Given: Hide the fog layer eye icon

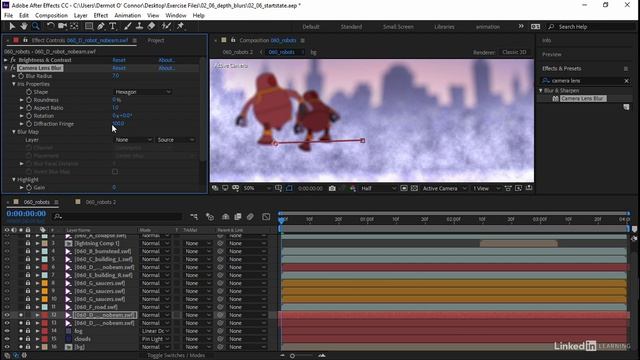Looking at the screenshot, I should click(7, 331).
